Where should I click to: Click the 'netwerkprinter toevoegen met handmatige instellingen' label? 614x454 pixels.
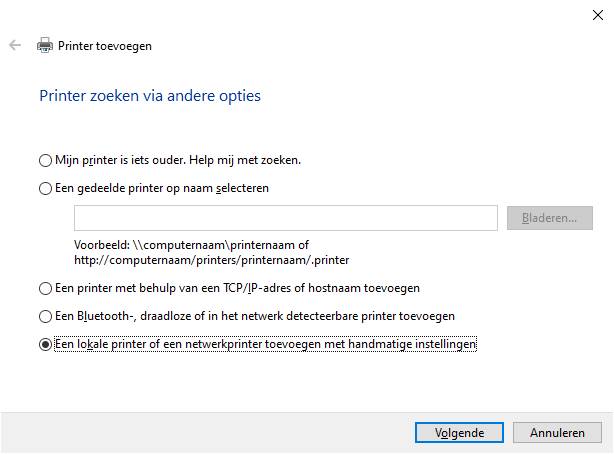click(x=330, y=344)
